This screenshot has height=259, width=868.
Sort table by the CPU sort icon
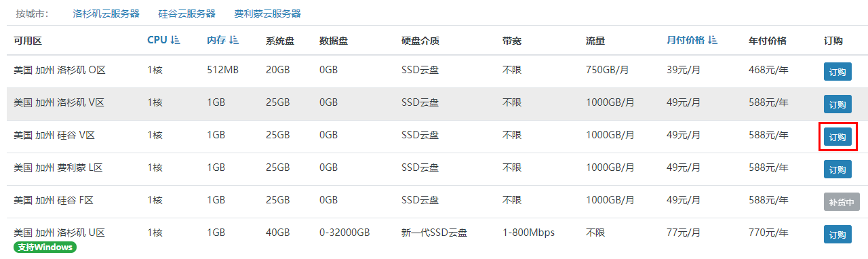[176, 41]
